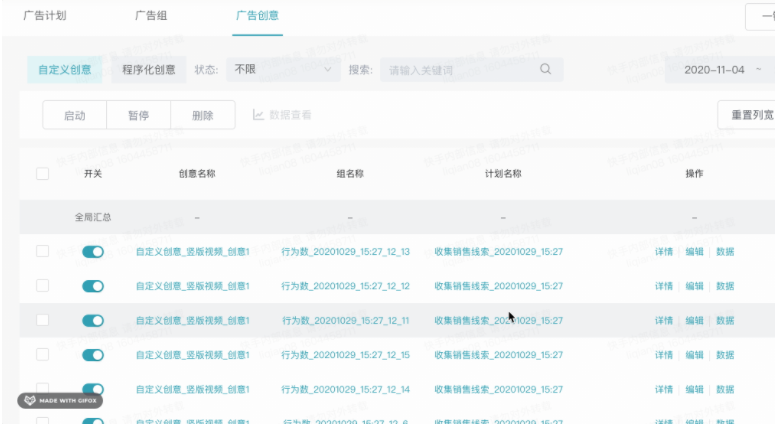Click the 计划名称 column header
This screenshot has width=775, height=428.
click(503, 173)
